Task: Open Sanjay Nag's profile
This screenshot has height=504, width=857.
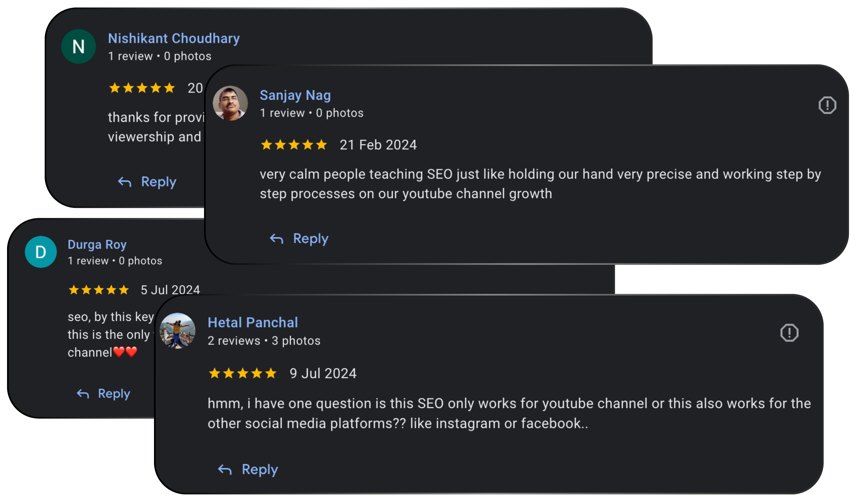Action: (x=295, y=95)
